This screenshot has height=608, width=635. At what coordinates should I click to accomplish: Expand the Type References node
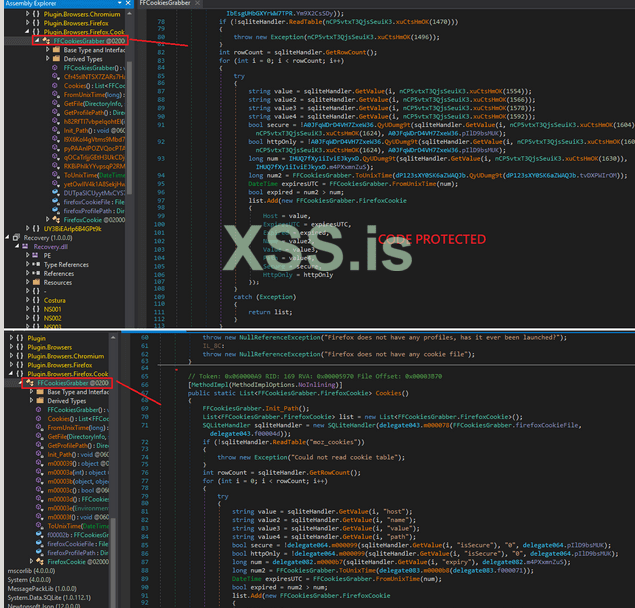point(27,265)
